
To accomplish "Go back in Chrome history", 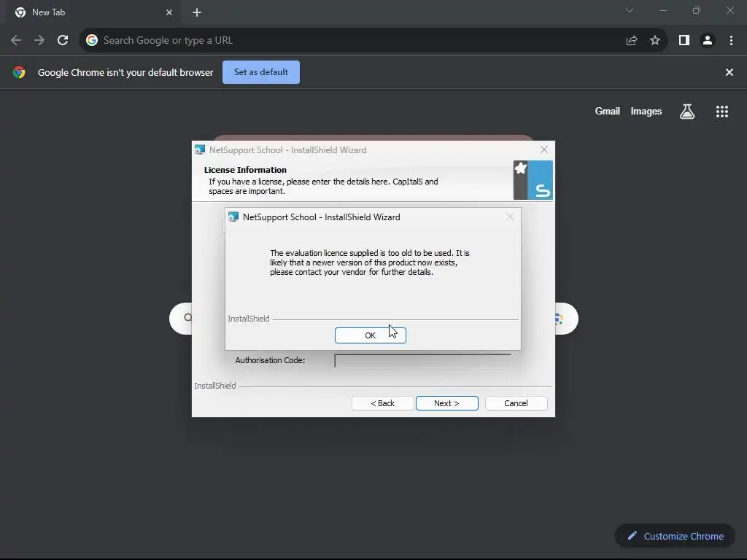I will pos(16,41).
